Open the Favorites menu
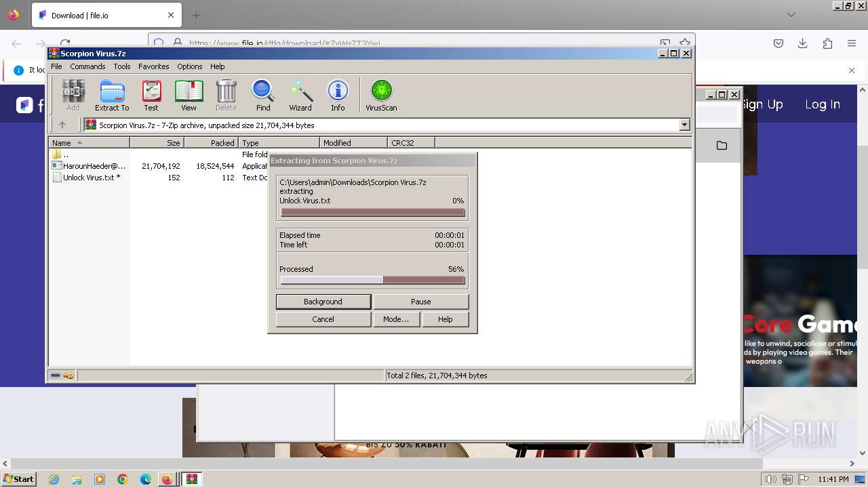The width and height of the screenshot is (868, 488). click(x=154, y=66)
